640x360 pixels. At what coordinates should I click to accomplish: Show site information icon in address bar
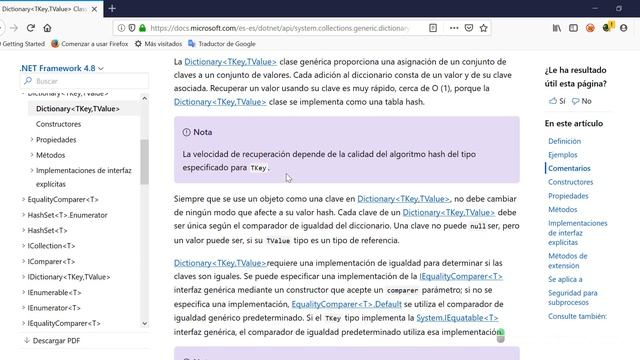(x=121, y=28)
